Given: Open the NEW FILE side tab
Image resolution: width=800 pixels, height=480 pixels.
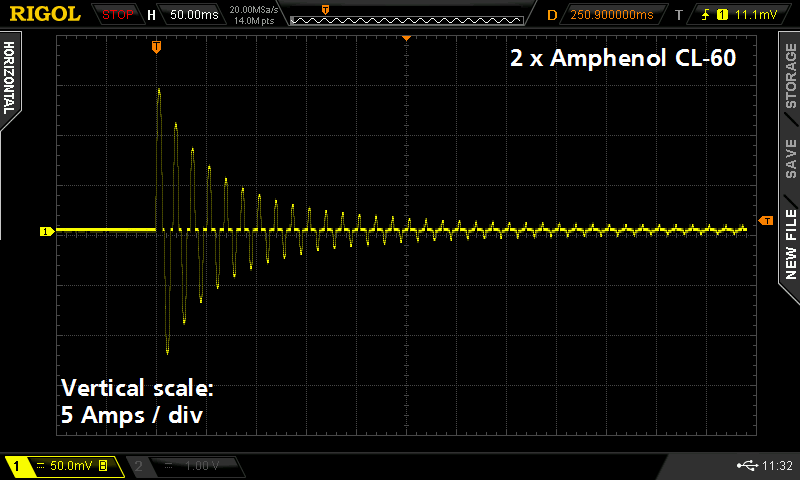Looking at the screenshot, I should [790, 244].
